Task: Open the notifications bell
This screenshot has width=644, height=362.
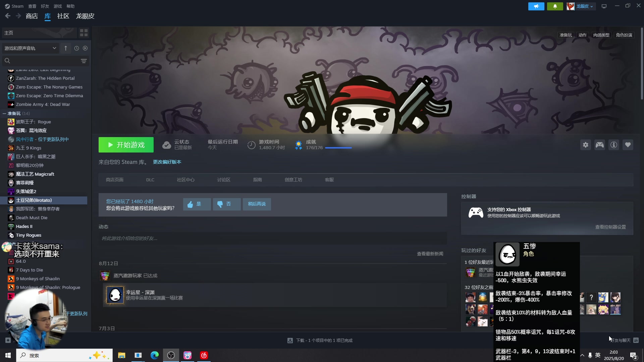Action: 555,6
